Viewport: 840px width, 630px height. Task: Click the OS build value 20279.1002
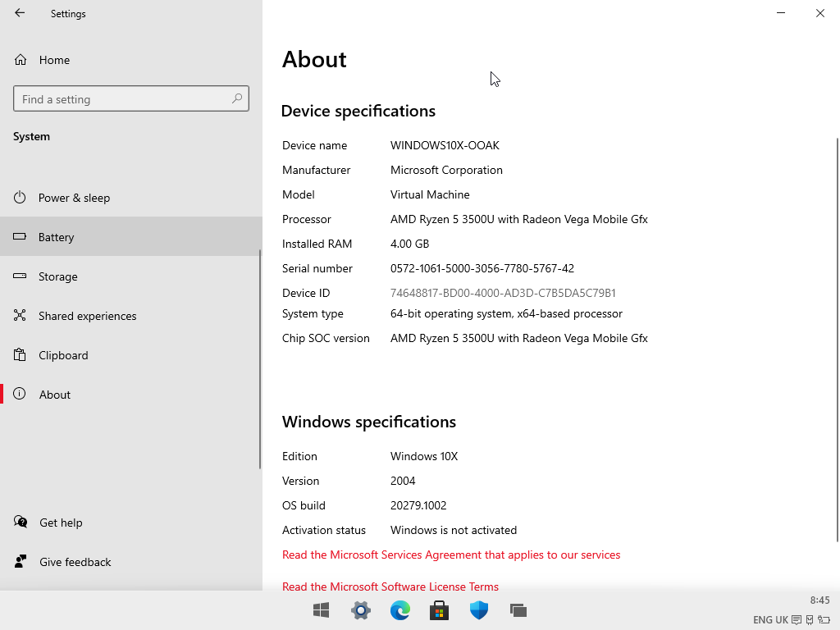(418, 505)
